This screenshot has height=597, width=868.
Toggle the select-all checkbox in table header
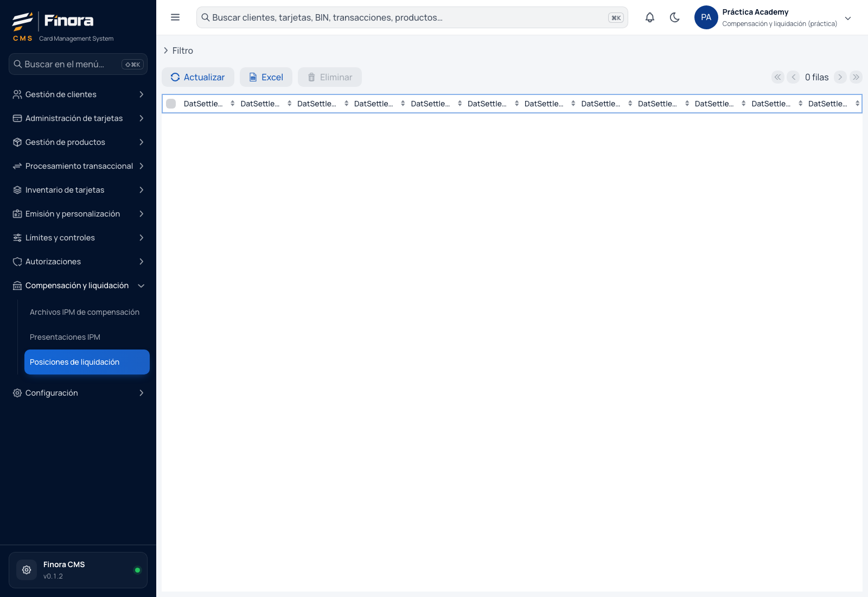pyautogui.click(x=171, y=104)
